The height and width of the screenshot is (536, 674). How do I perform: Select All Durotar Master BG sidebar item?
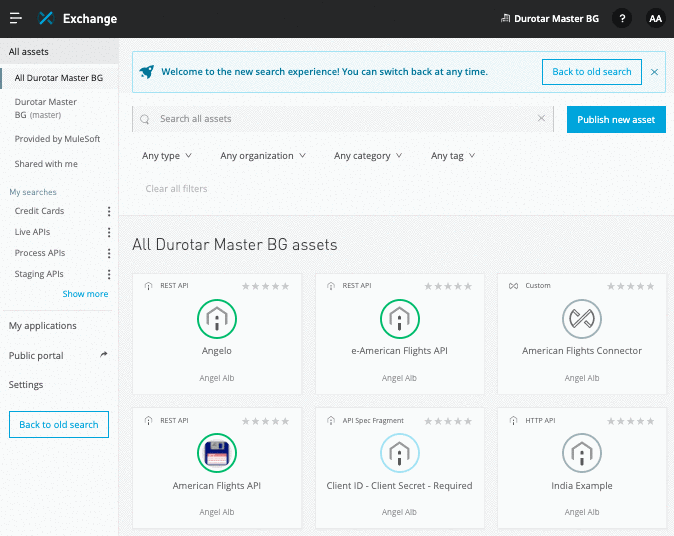pos(59,78)
